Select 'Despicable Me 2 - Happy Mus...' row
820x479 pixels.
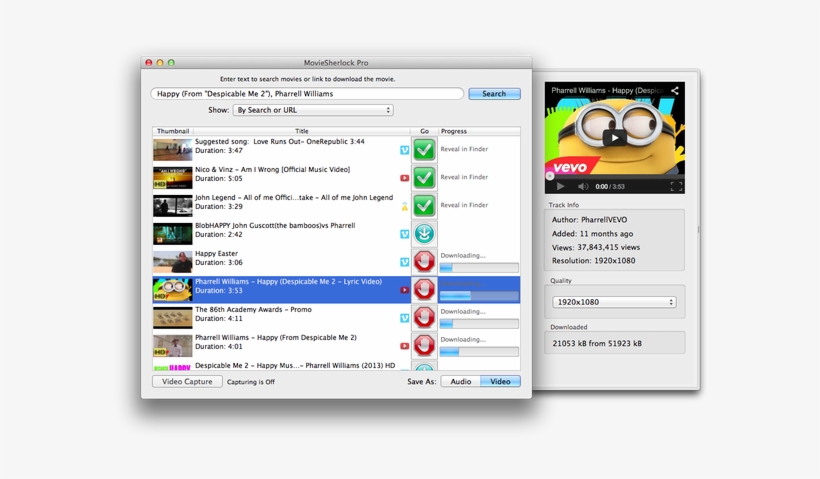(336, 366)
